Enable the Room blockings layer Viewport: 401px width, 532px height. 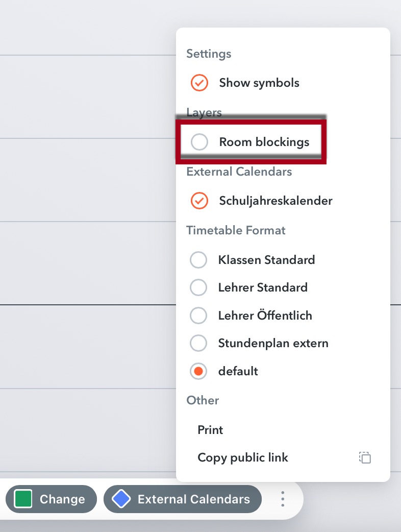(x=199, y=142)
